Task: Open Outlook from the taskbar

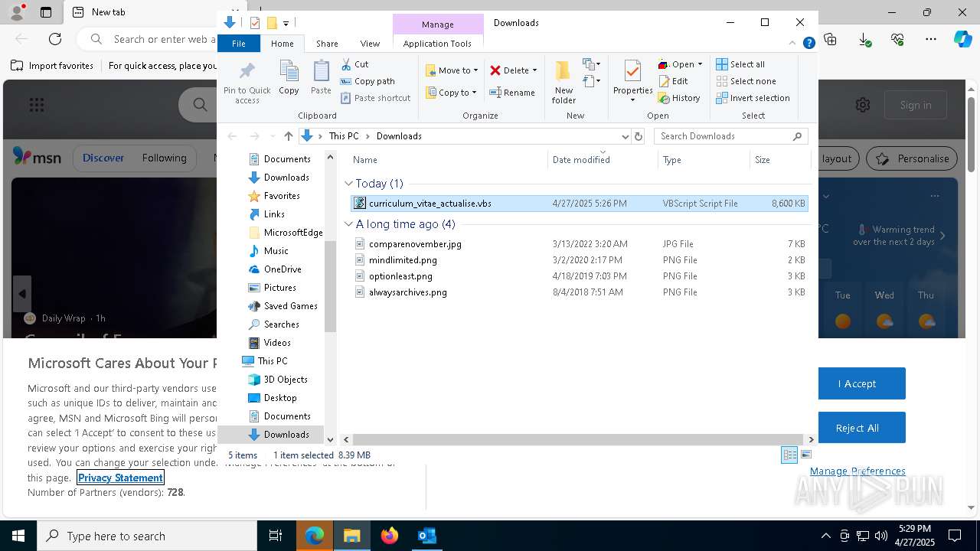Action: [x=426, y=536]
